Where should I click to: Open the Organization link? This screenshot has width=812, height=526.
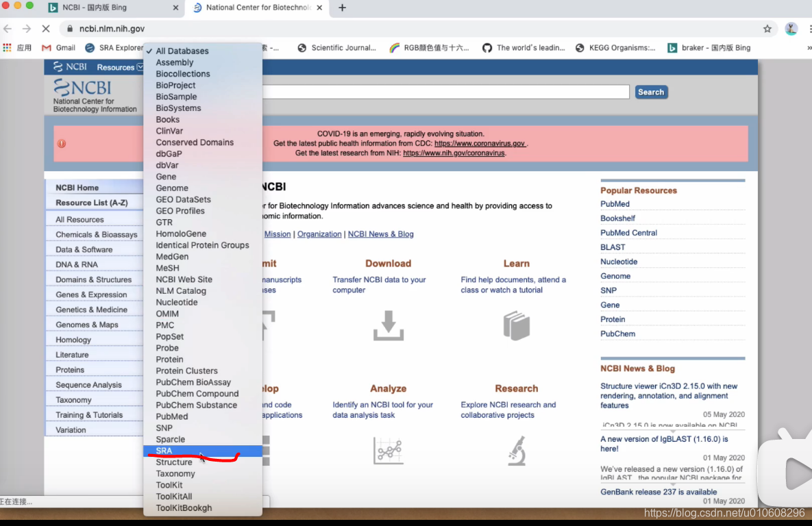tap(319, 234)
